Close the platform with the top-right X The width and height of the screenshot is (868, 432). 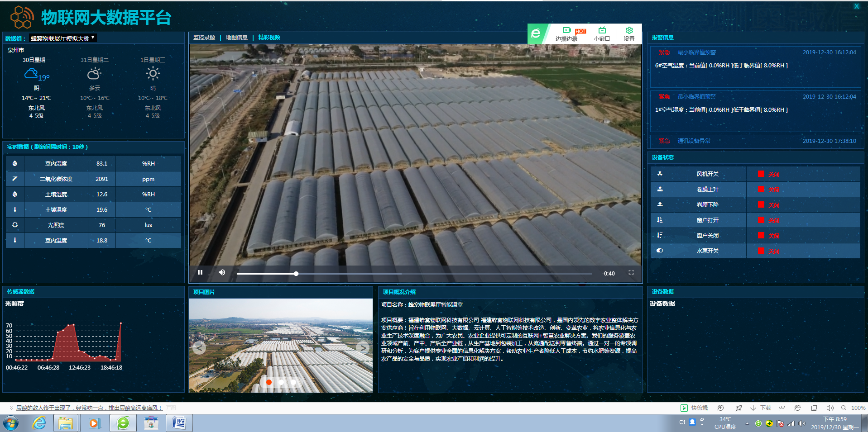pyautogui.click(x=857, y=6)
